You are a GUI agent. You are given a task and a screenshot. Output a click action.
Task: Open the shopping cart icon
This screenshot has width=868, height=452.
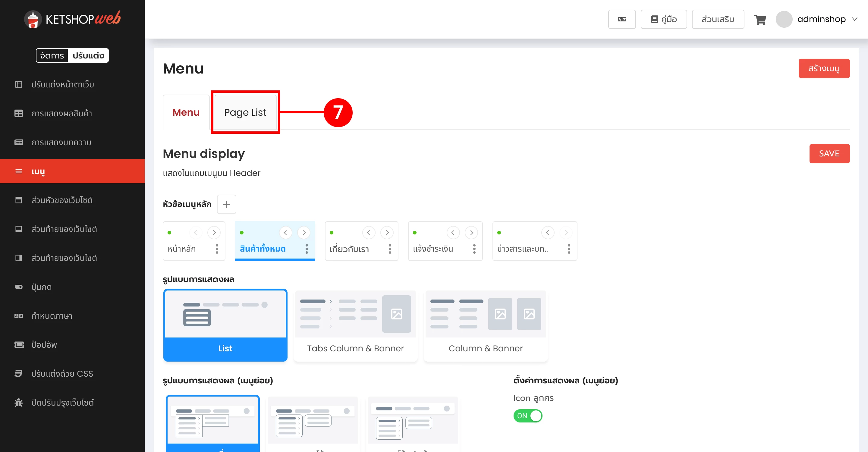coord(760,20)
